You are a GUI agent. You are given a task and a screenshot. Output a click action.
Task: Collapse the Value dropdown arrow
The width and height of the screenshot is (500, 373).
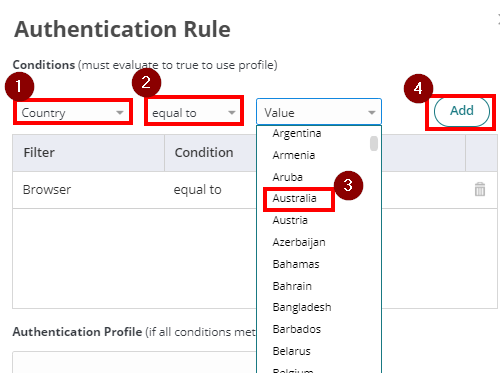[x=372, y=113]
